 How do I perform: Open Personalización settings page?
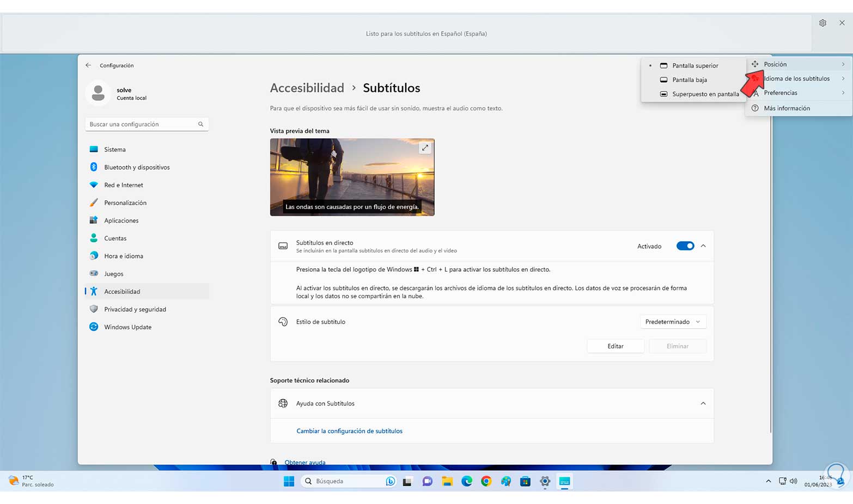click(x=125, y=202)
